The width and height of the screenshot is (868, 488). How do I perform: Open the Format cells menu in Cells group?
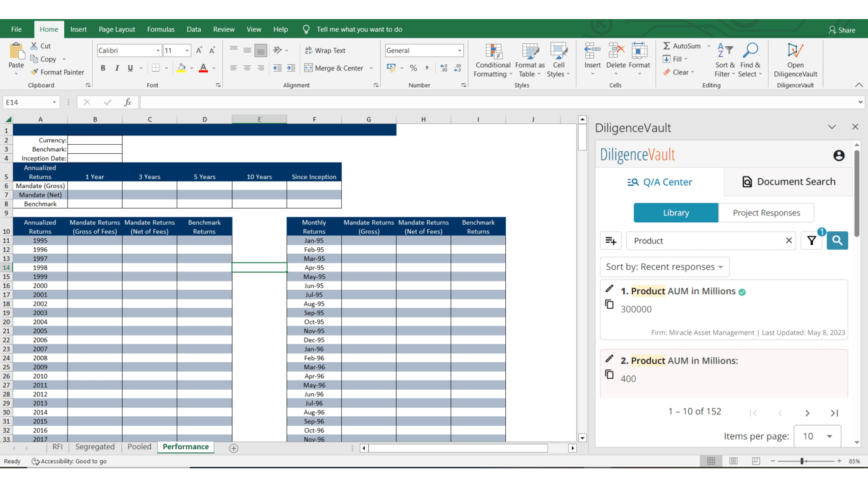(x=639, y=60)
